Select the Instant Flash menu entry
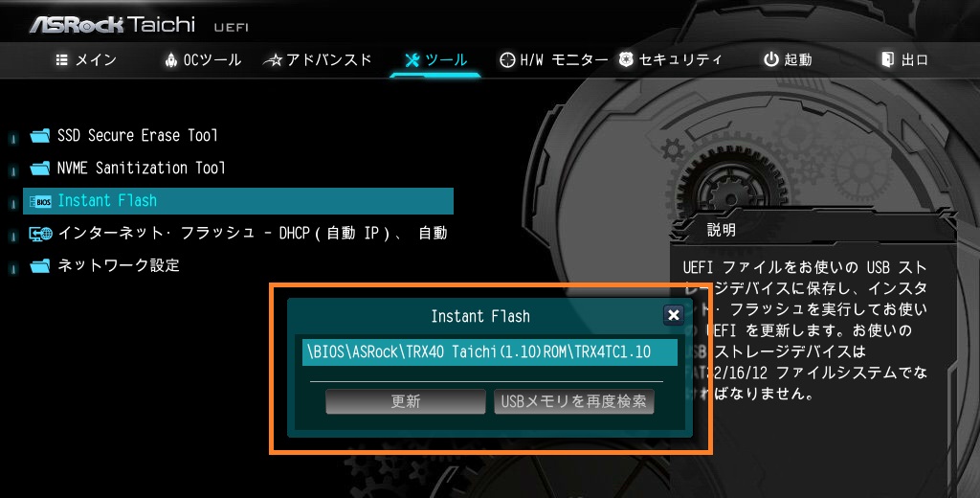The width and height of the screenshot is (980, 498). click(x=238, y=201)
